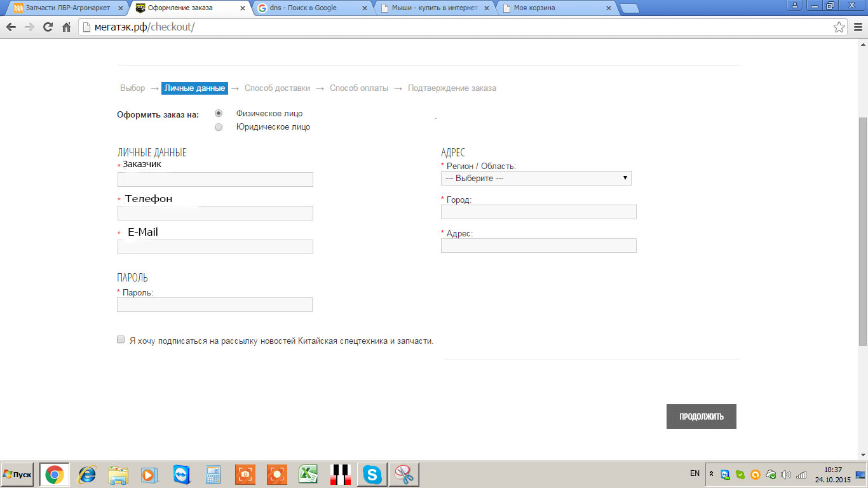Go to the browser home page
Screen dimensions: 868x488
[x=66, y=27]
